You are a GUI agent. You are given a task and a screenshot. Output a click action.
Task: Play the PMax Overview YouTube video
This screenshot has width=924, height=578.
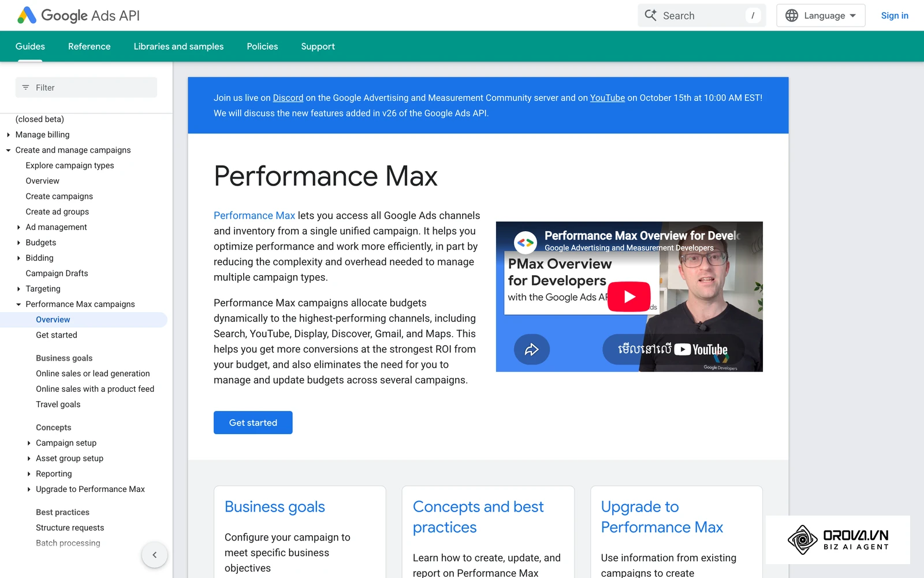[629, 297]
